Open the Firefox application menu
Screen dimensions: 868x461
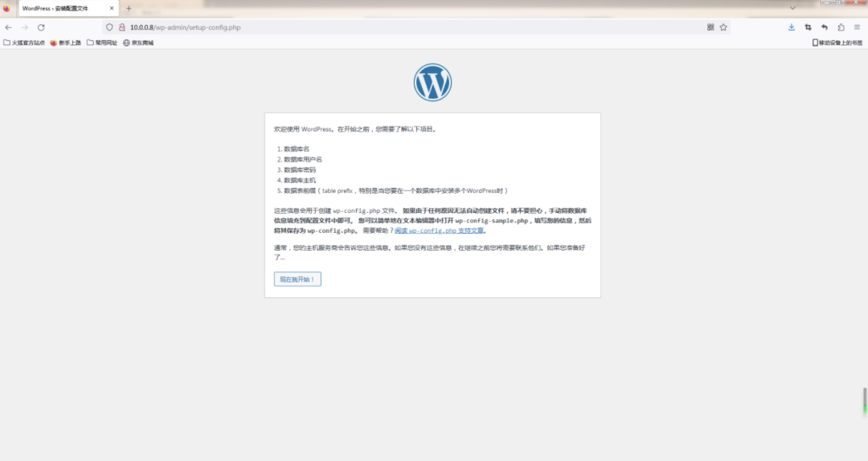tap(857, 27)
